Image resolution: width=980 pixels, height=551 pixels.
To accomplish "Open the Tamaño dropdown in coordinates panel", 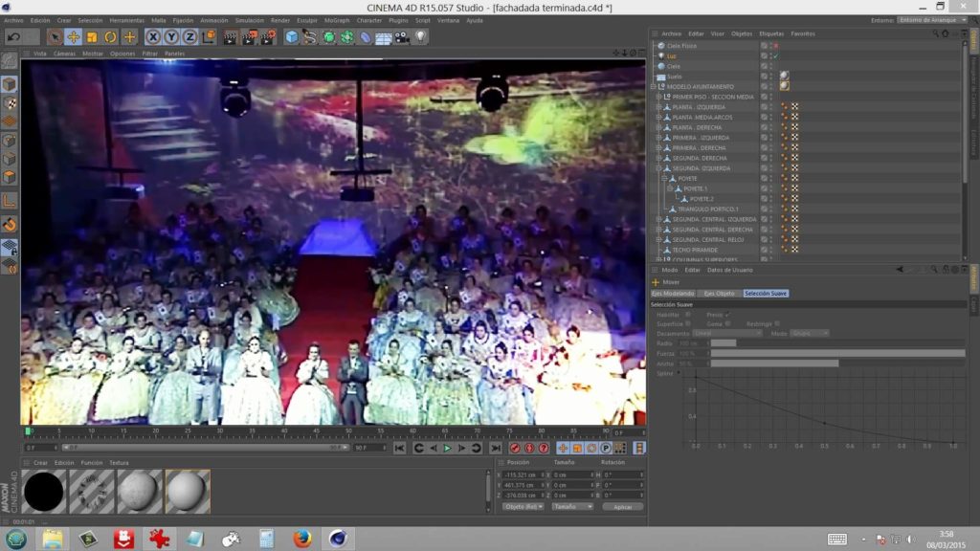I will point(572,506).
